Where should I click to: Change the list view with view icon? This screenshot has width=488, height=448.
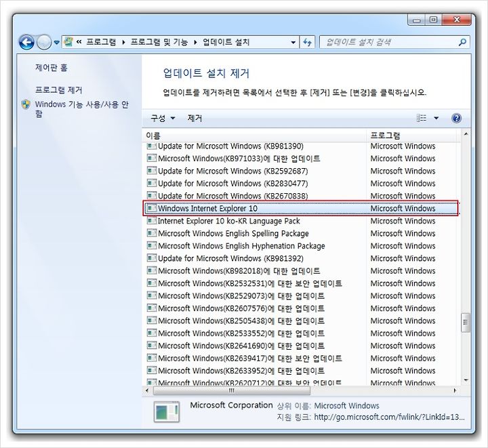(x=422, y=118)
